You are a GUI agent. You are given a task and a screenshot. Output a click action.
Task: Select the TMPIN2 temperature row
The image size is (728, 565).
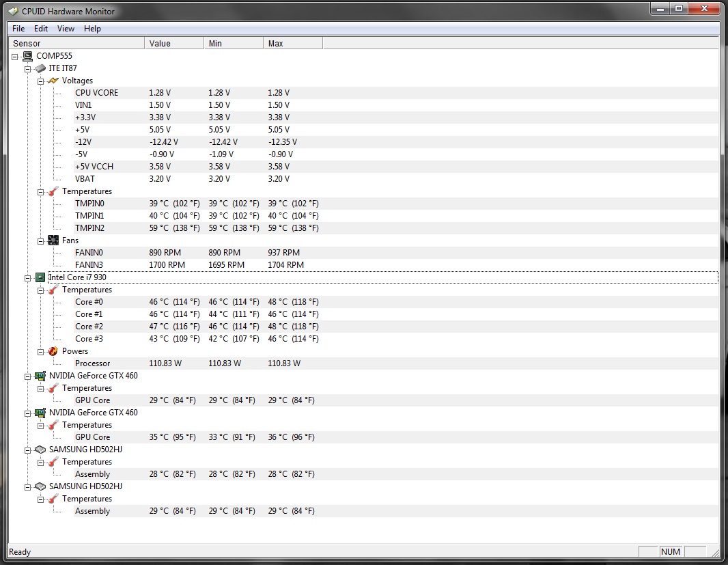pyautogui.click(x=396, y=228)
